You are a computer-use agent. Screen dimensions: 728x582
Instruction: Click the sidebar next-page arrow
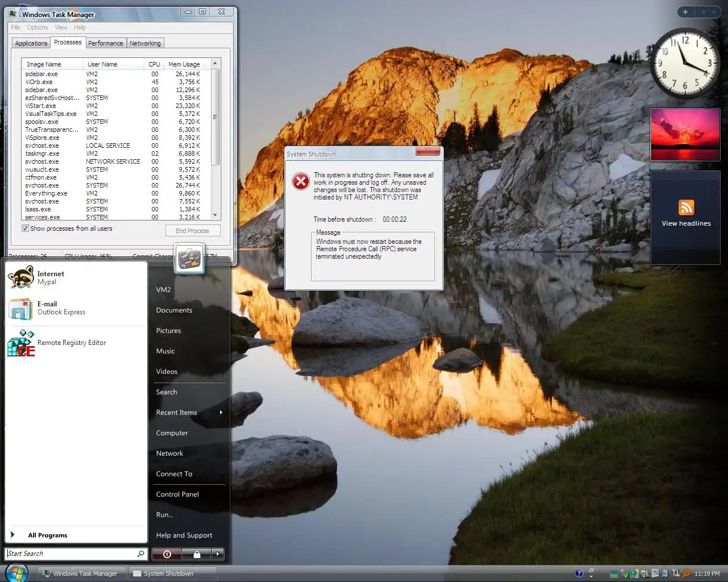(x=714, y=12)
